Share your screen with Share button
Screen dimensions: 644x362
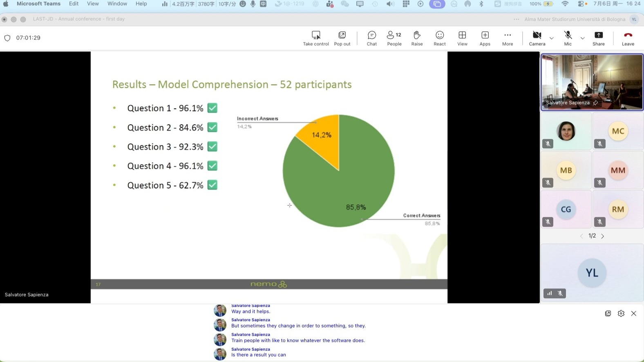pyautogui.click(x=599, y=38)
